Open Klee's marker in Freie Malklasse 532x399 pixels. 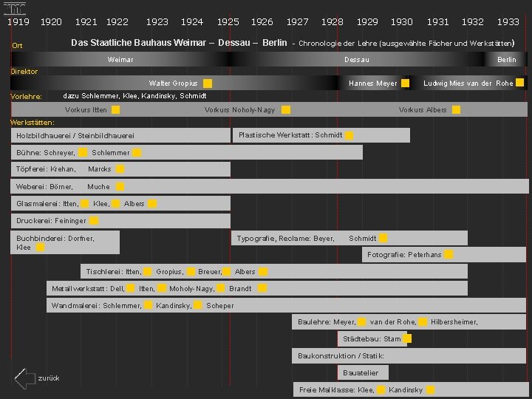click(x=381, y=390)
